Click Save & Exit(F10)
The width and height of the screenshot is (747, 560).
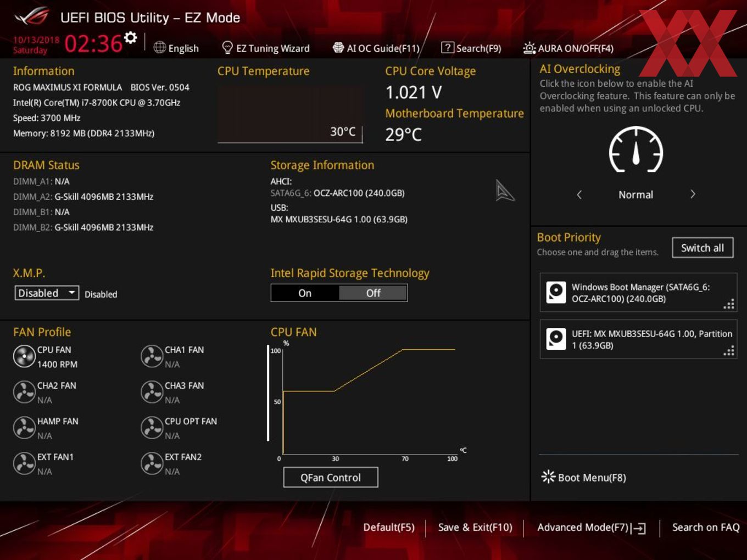pyautogui.click(x=475, y=527)
